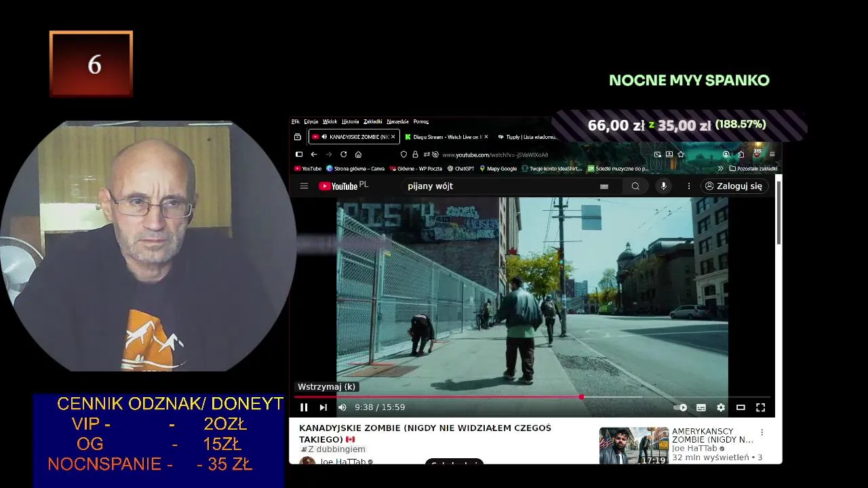Close the KANADYJSKIE ZOMBIE tab
The height and width of the screenshot is (488, 868).
[x=393, y=137]
